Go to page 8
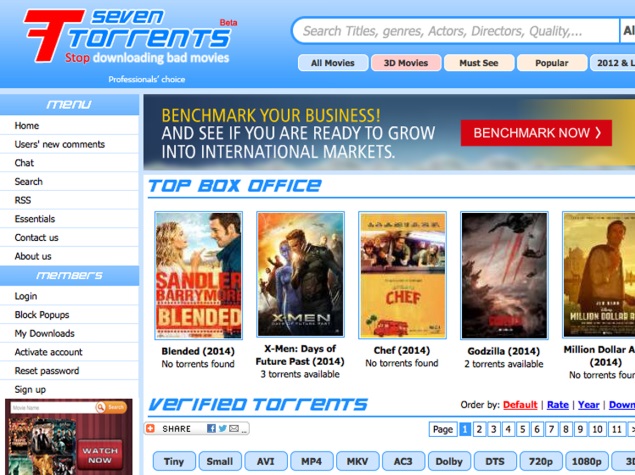Screen dimensions: 635x475 (566, 429)
